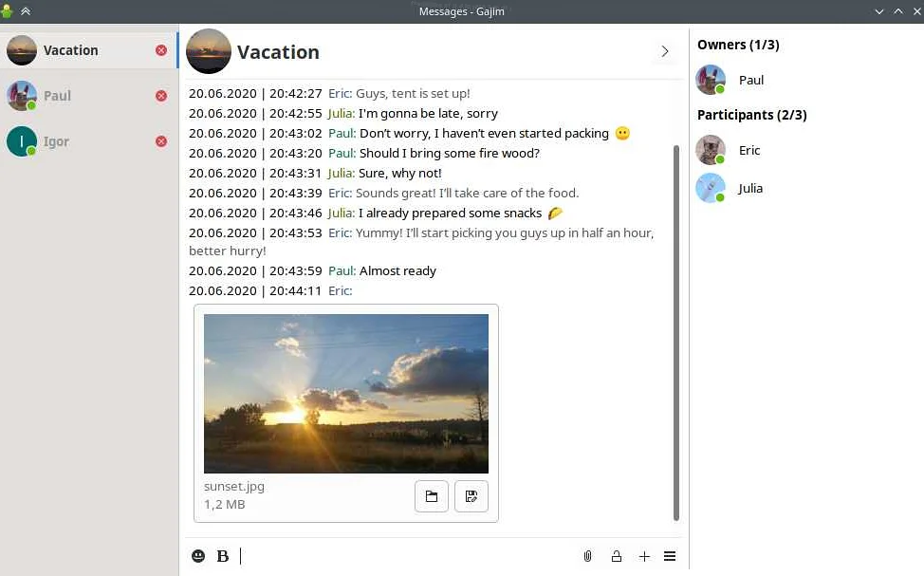Select Julia in the participants list
The width and height of the screenshot is (924, 576).
click(749, 188)
